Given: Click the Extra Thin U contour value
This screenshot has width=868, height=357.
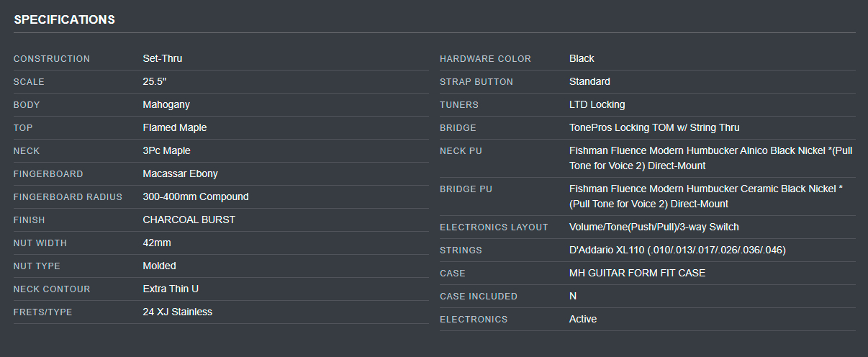Looking at the screenshot, I should point(171,289).
